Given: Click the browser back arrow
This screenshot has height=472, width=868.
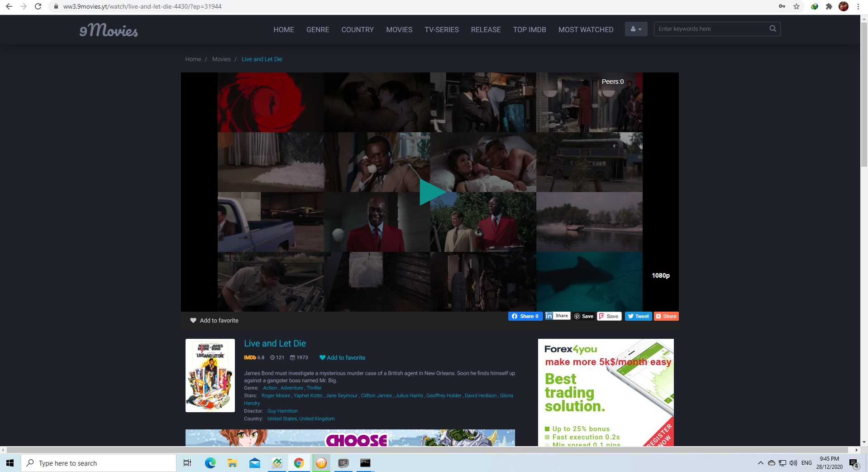Looking at the screenshot, I should (9, 6).
